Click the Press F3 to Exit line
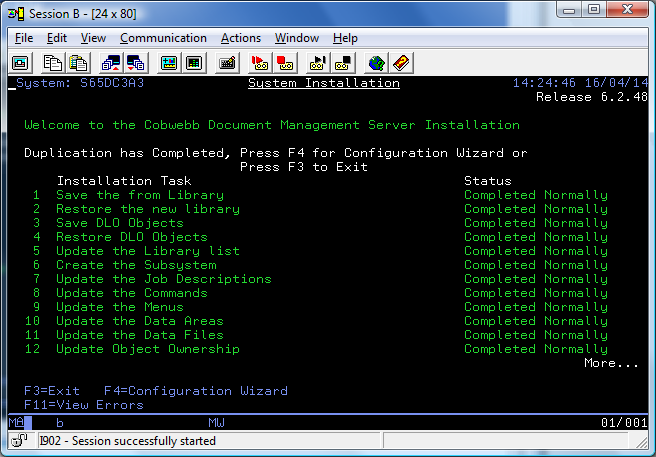The height and width of the screenshot is (457, 656). point(304,167)
